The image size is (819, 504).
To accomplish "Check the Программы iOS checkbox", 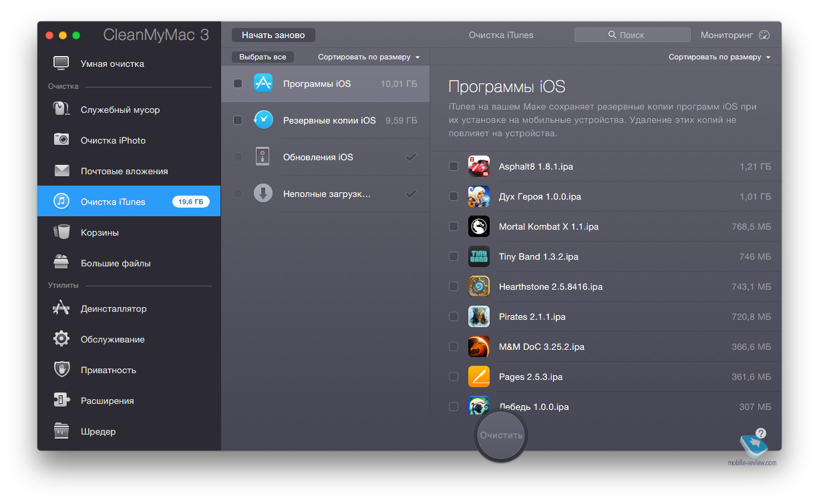I will (x=238, y=83).
